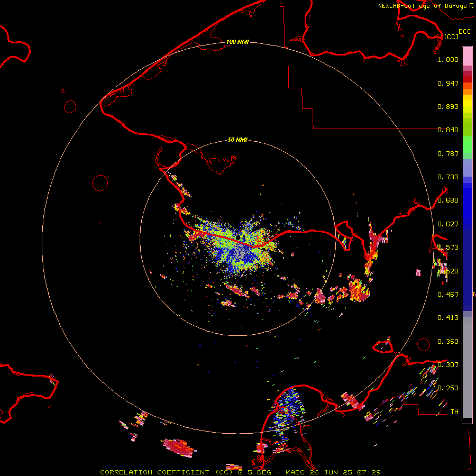Image resolution: width=476 pixels, height=476 pixels.
Task: Select the 0.893 value on the scale
Action: tap(448, 106)
